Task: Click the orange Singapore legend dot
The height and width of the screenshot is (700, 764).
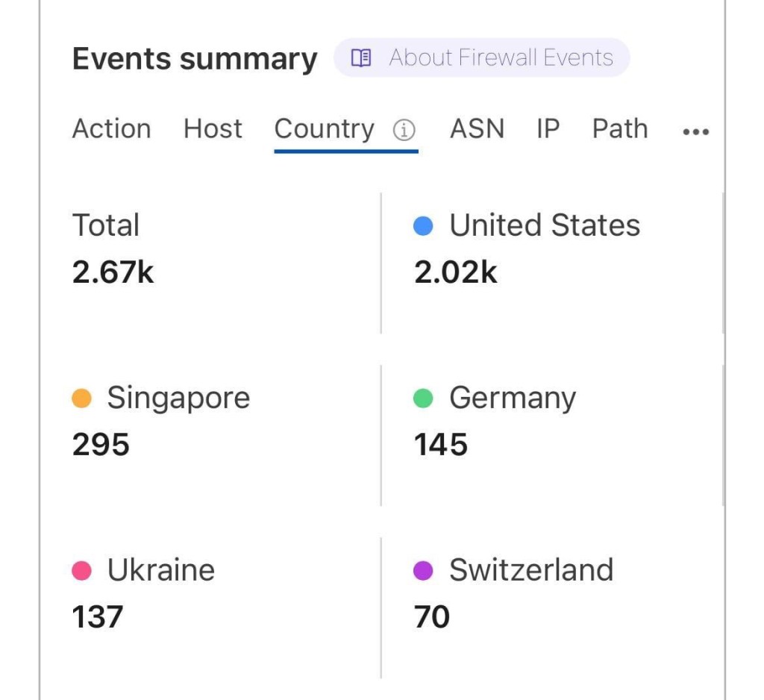Action: point(81,399)
